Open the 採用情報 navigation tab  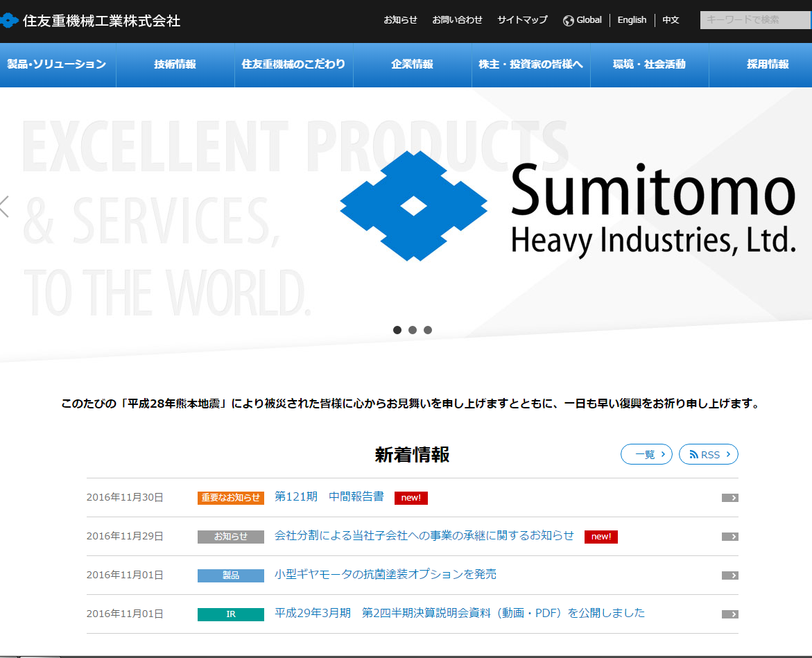[x=768, y=64]
